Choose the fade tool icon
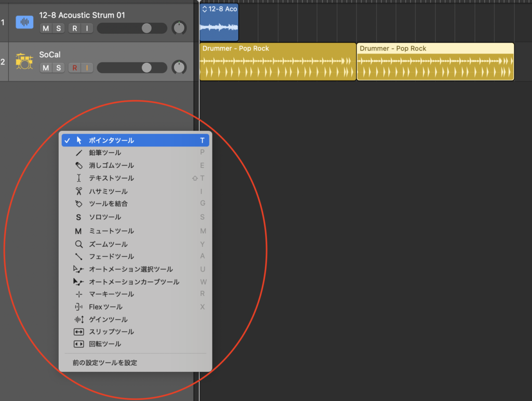 coord(79,257)
